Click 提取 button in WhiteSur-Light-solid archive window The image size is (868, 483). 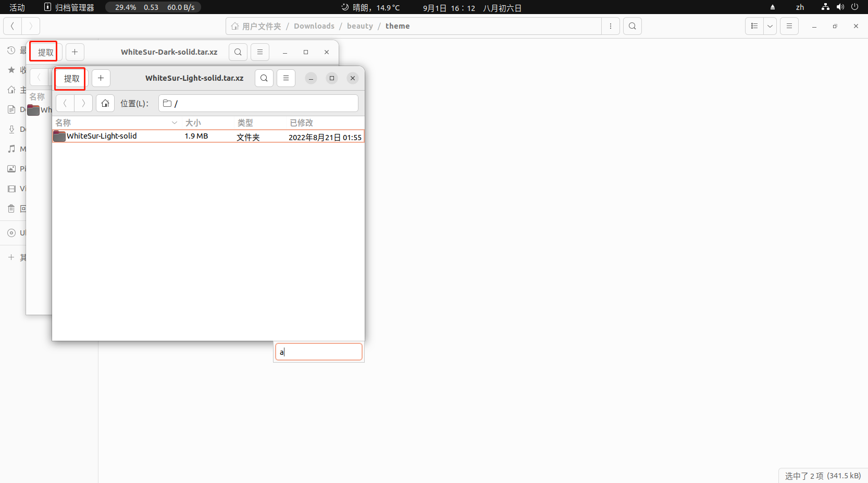71,78
